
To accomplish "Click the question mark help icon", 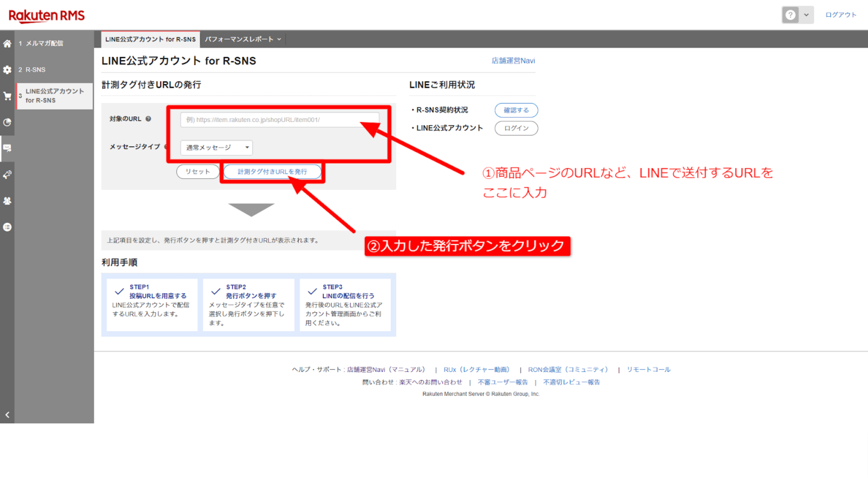I will [790, 15].
